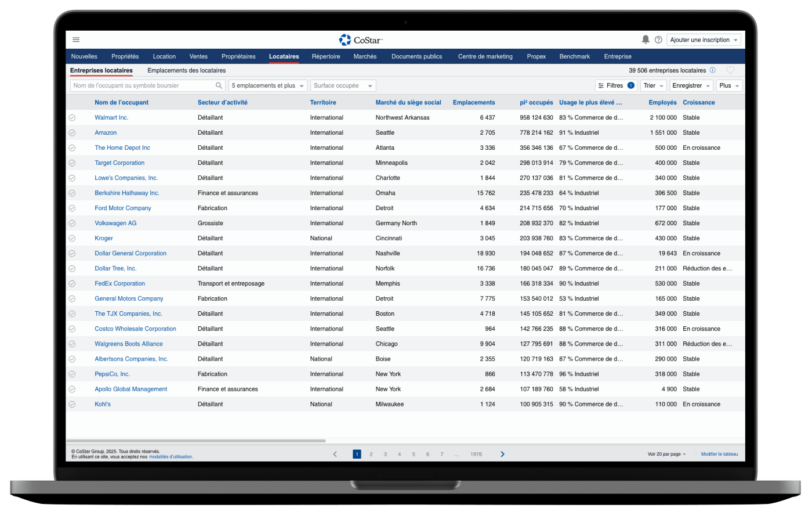The height and width of the screenshot is (519, 812).
Task: Open the FedEx Corporation link
Action: (x=119, y=284)
